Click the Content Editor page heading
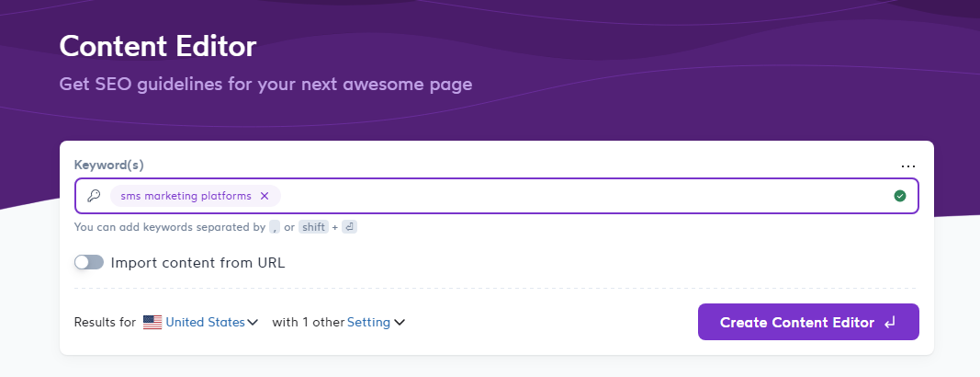The width and height of the screenshot is (980, 377). (157, 46)
